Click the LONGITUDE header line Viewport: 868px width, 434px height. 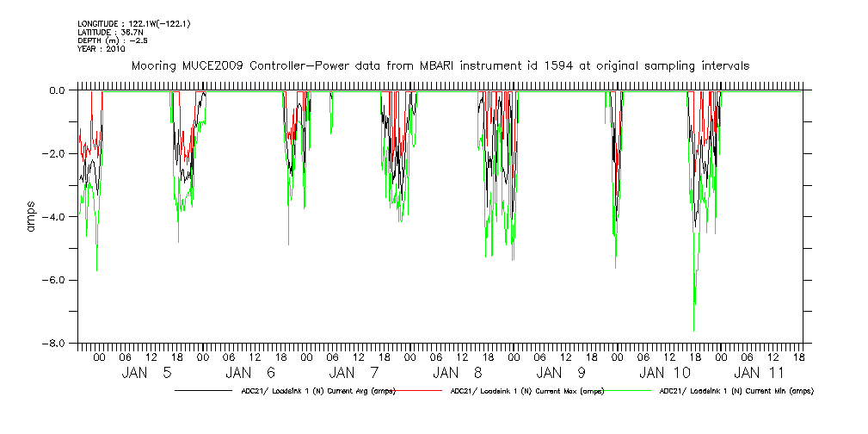click(x=133, y=24)
